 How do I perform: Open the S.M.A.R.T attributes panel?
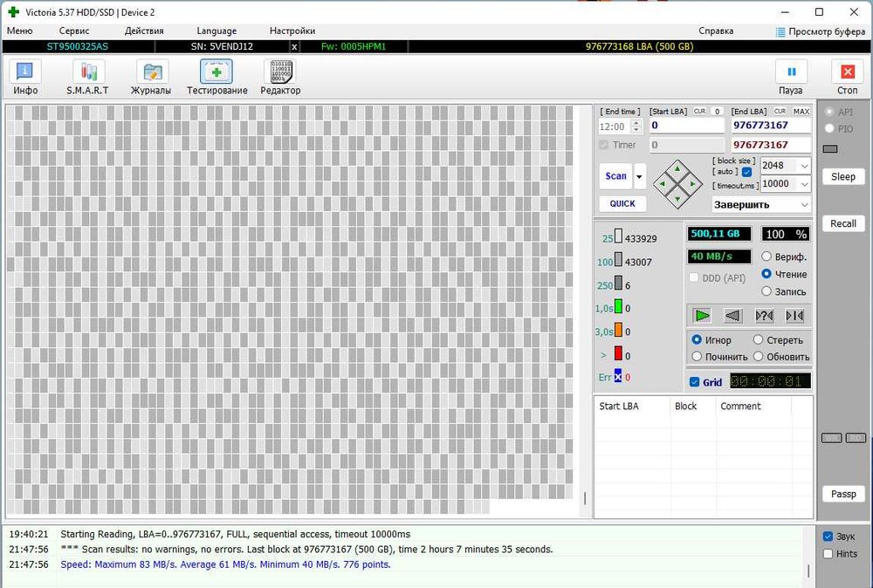88,77
